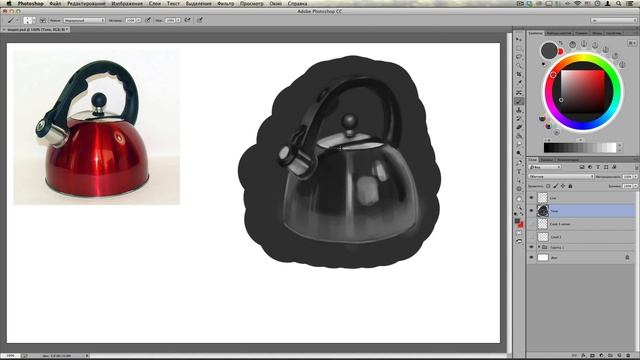Viewport: 640px width, 360px height.
Task: Show the hidden Слой 3 layer
Action: tap(531, 237)
